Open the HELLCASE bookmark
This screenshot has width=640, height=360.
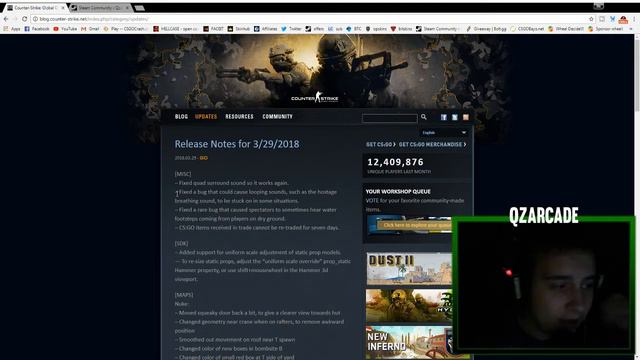(176, 29)
